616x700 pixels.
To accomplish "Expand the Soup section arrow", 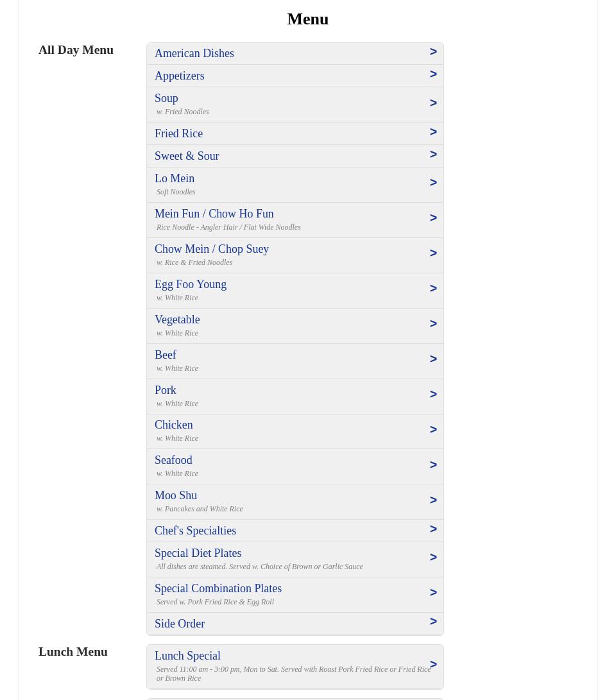I will point(433,103).
